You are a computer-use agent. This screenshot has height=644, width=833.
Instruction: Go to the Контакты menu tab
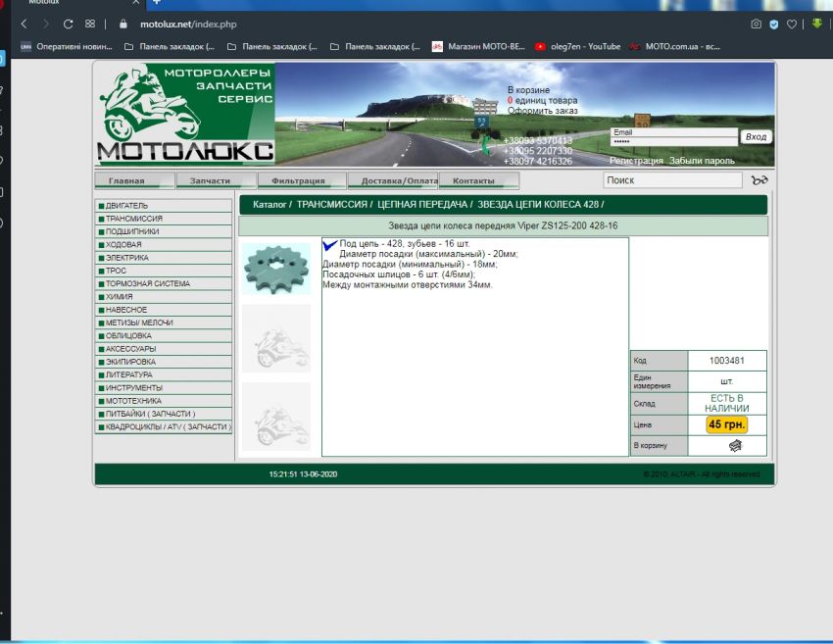coord(473,180)
